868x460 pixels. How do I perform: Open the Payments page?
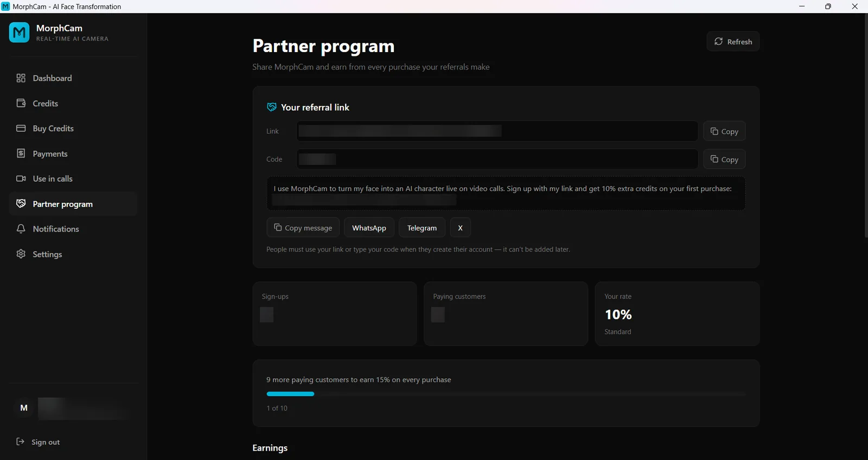73,154
